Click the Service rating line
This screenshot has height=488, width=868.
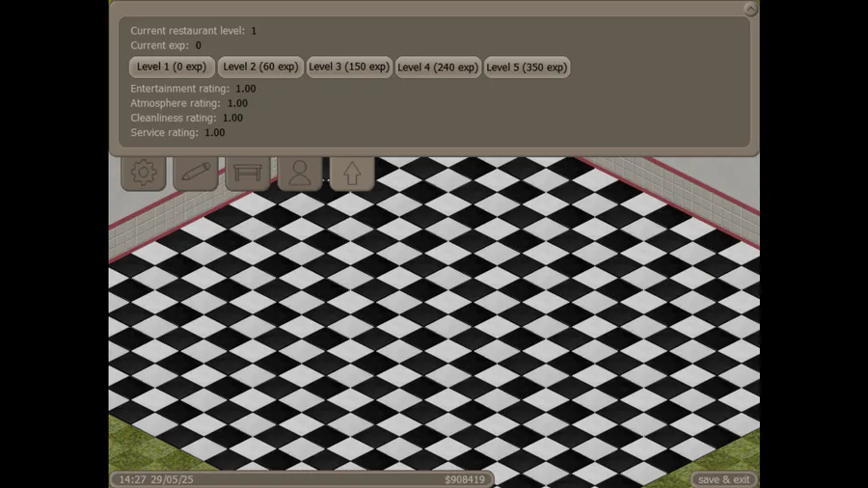(177, 133)
